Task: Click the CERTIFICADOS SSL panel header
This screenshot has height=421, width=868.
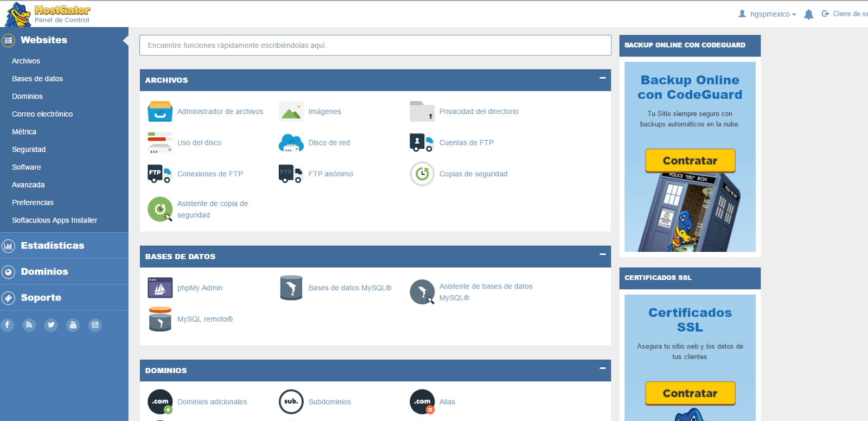Action: 690,278
